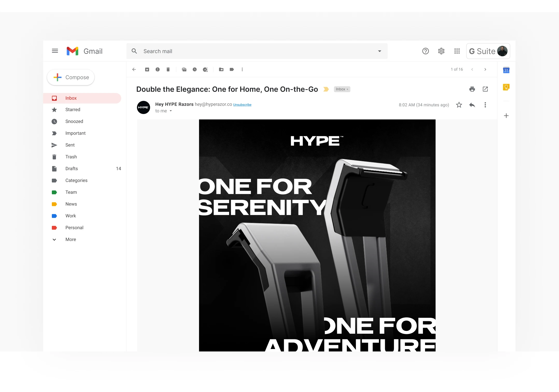559x392 pixels.
Task: Mark the email as unread
Action: click(184, 69)
